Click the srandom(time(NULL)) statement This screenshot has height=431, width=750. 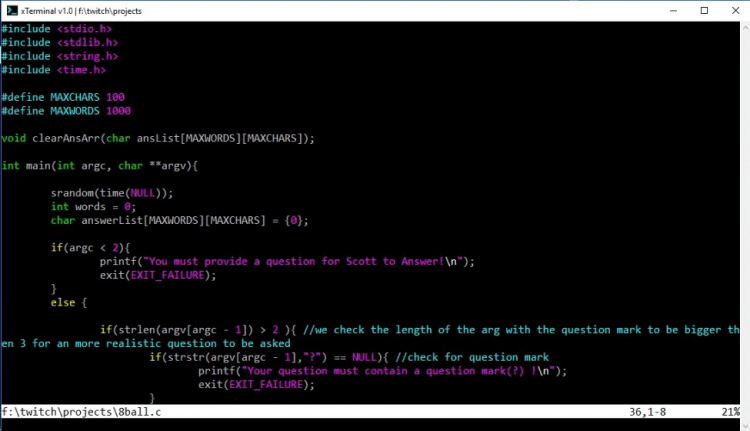tap(112, 193)
